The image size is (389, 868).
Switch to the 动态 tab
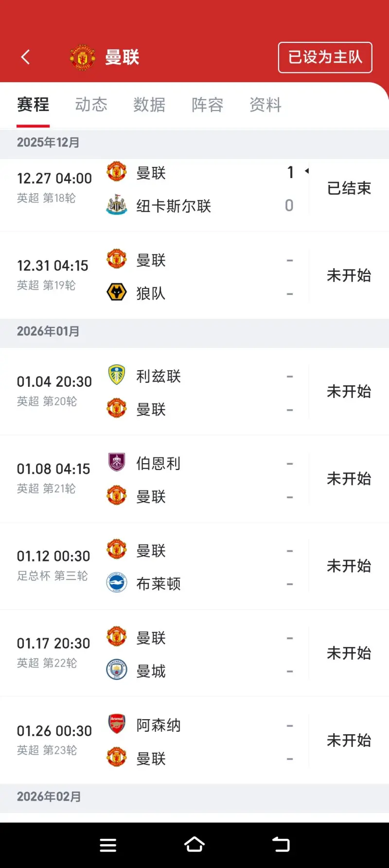(91, 105)
